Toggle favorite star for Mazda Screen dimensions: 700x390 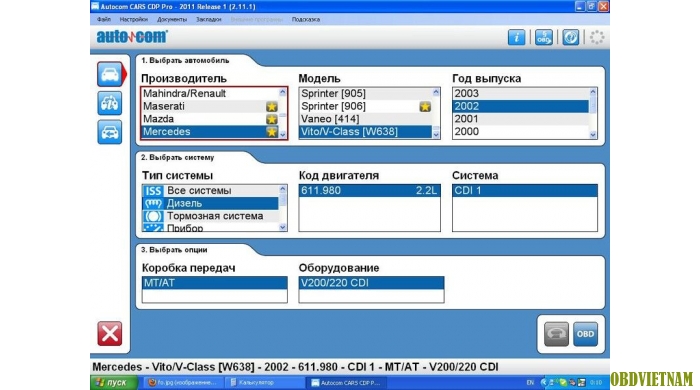pyautogui.click(x=271, y=119)
